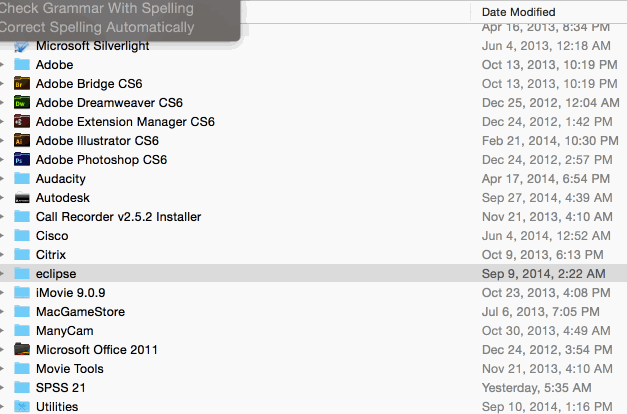Click the Adobe Illustrator CS6 icon
Viewport: 627px width, 414px height.
click(22, 140)
